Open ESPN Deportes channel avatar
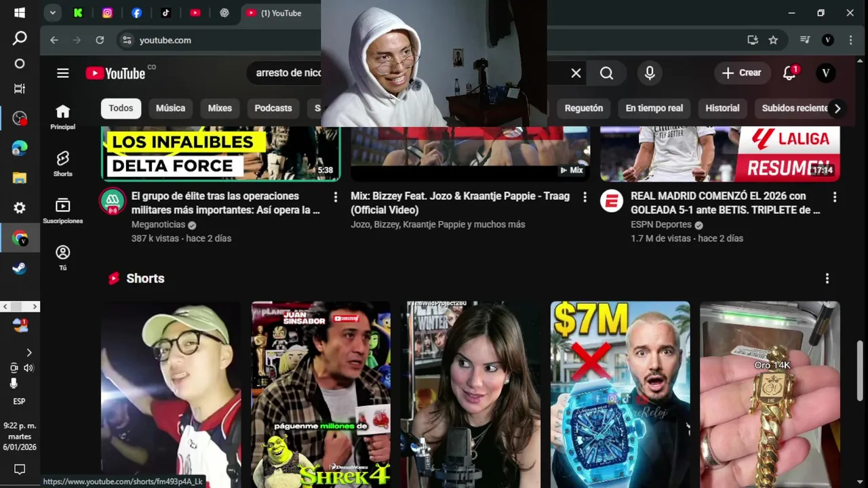This screenshot has height=488, width=868. [612, 201]
